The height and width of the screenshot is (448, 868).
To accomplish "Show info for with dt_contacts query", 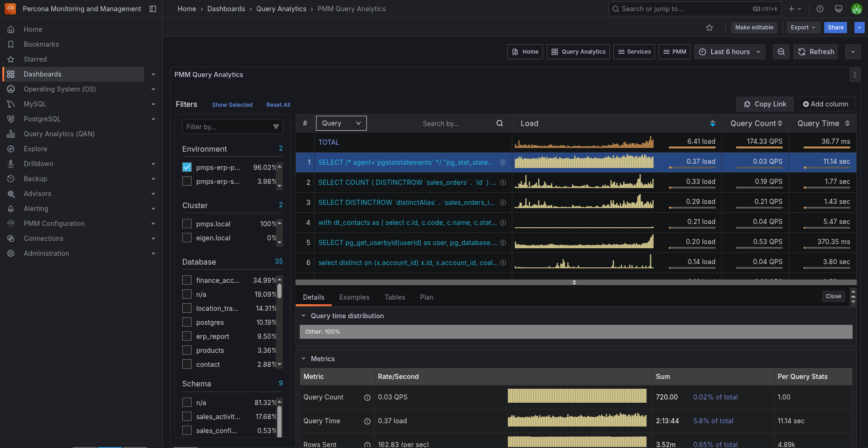I will (x=503, y=223).
